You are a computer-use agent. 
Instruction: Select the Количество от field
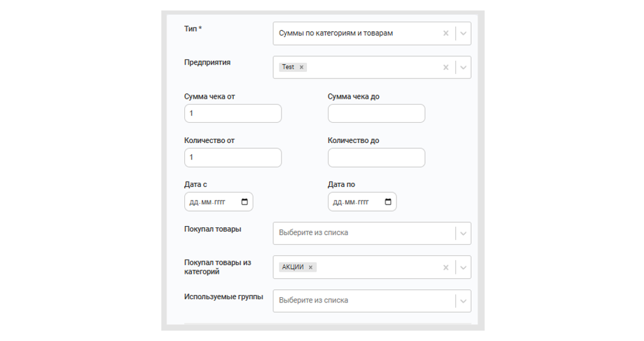233,157
